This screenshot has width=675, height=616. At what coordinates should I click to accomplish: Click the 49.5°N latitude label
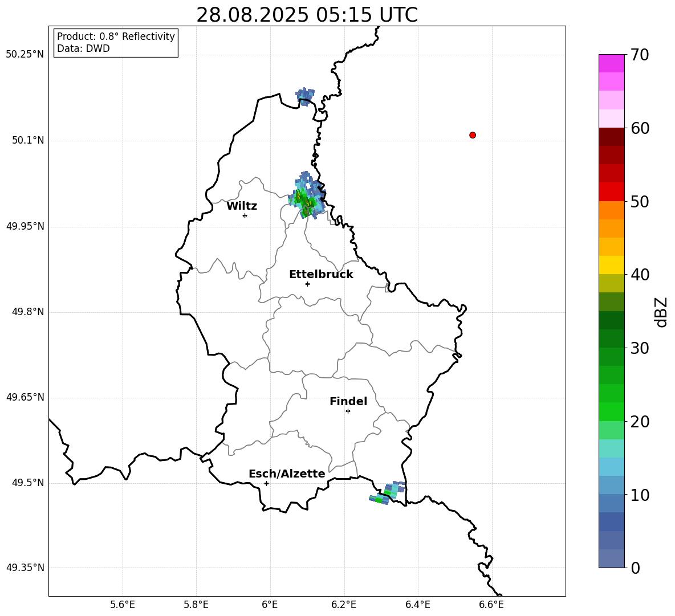(29, 483)
